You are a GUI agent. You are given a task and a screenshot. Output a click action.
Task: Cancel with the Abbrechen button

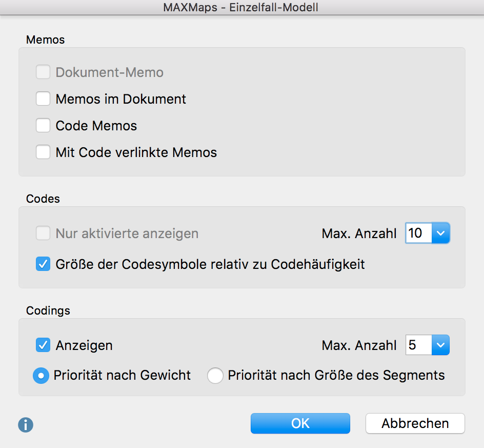coord(415,423)
